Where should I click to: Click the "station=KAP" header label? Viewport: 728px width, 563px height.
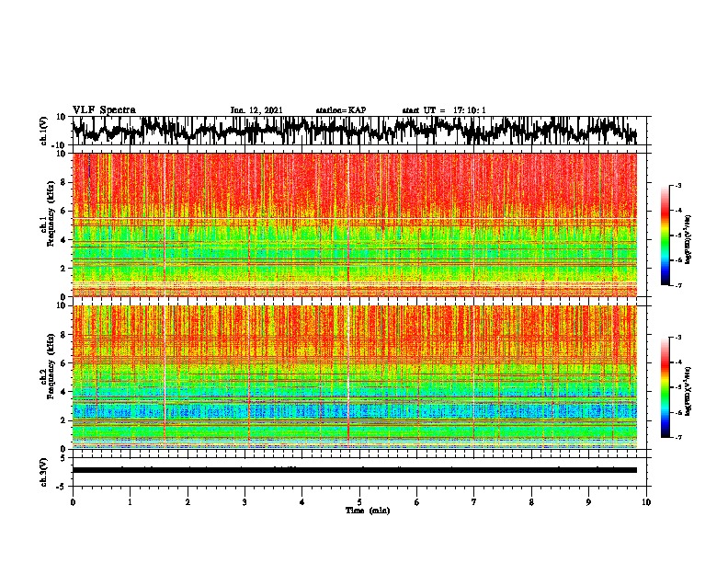pyautogui.click(x=341, y=110)
